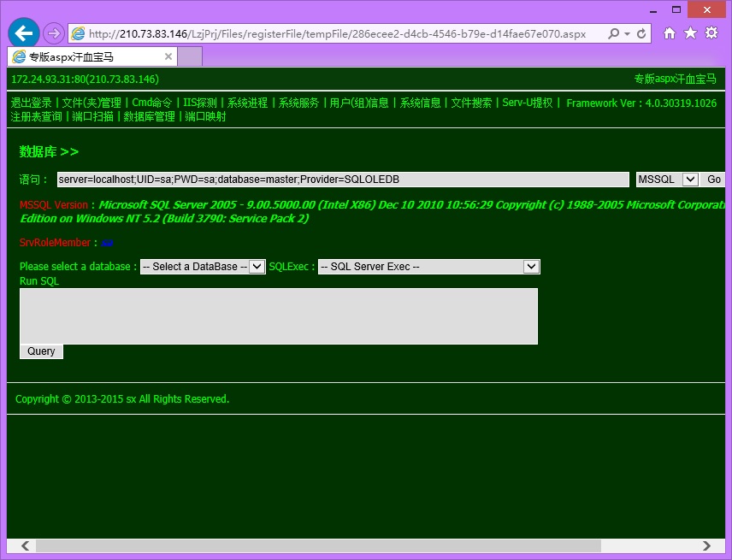Click the search magnifier icon in address bar
This screenshot has width=732, height=560.
(613, 33)
